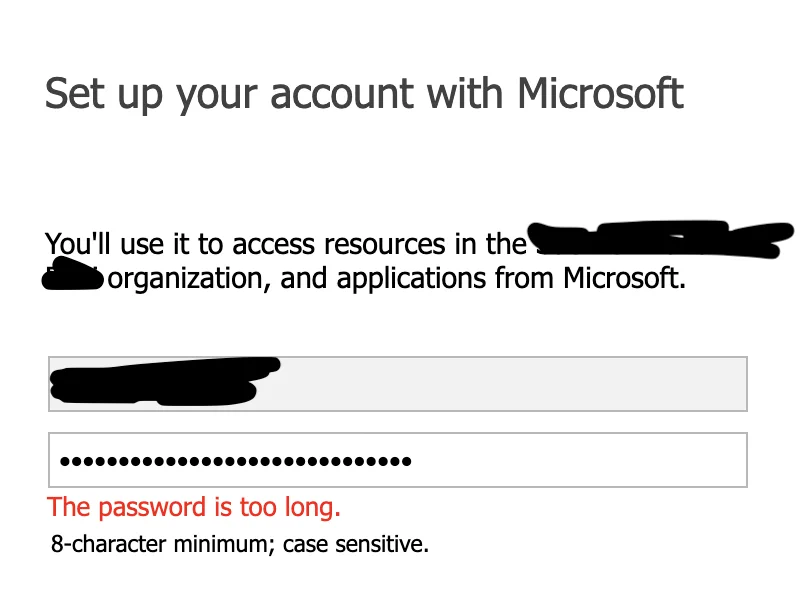
Task: Click 'applications from Microsoft.' text
Action: 511,279
